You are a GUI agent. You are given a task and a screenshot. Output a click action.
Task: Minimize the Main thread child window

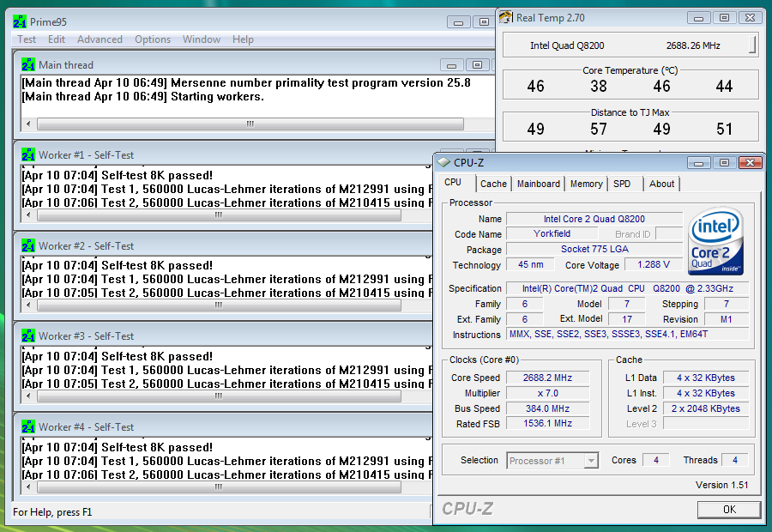point(451,65)
